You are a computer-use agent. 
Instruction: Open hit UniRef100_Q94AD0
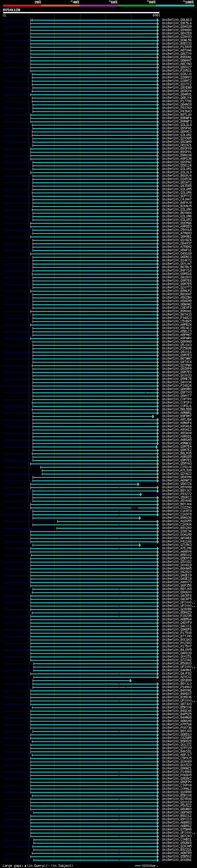pos(177,30)
